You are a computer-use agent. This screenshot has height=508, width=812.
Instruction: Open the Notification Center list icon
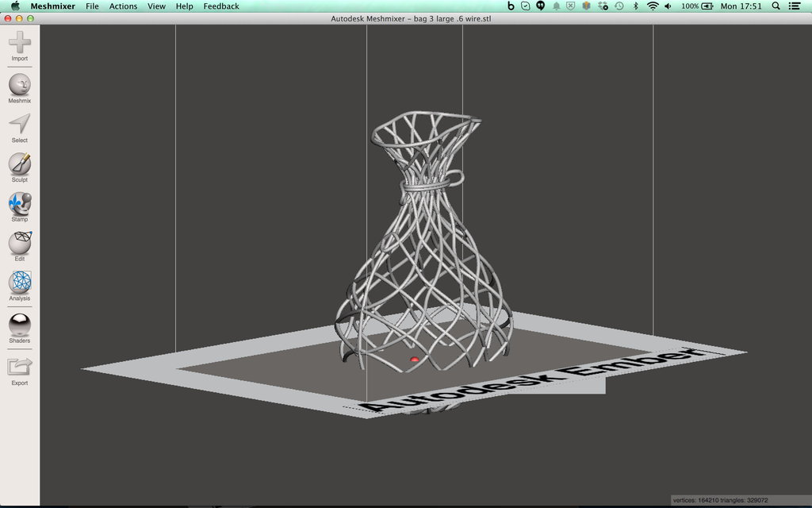point(795,6)
